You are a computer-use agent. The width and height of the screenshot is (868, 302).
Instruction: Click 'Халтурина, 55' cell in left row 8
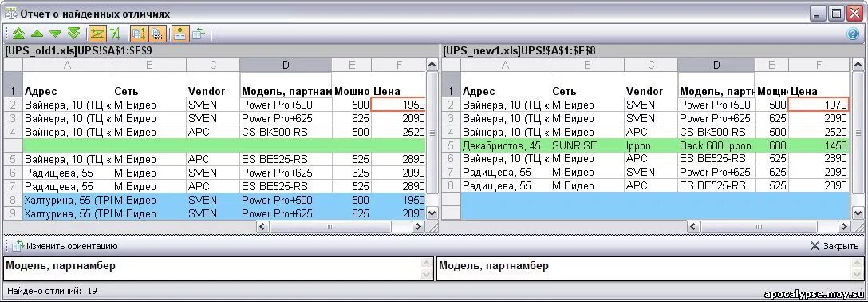(x=68, y=200)
